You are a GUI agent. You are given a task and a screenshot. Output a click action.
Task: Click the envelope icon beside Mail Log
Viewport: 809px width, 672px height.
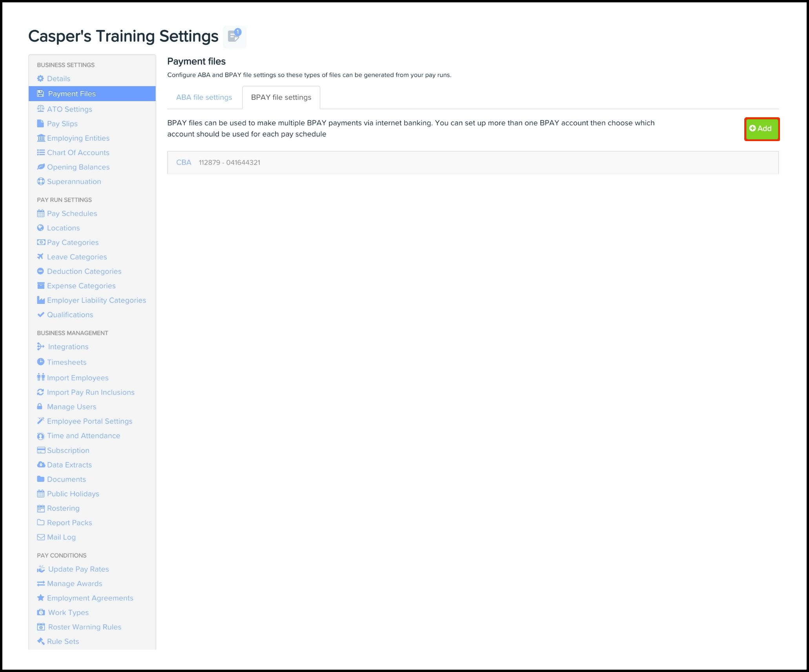pos(41,537)
